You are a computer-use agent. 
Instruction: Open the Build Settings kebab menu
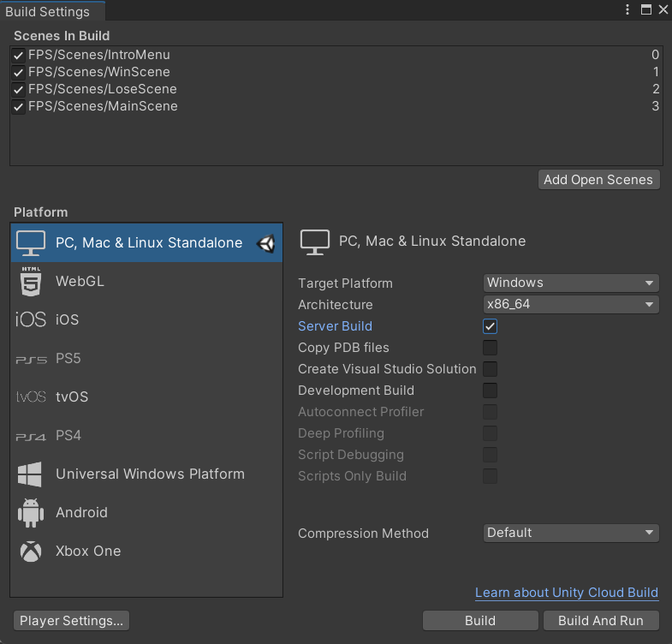(629, 10)
